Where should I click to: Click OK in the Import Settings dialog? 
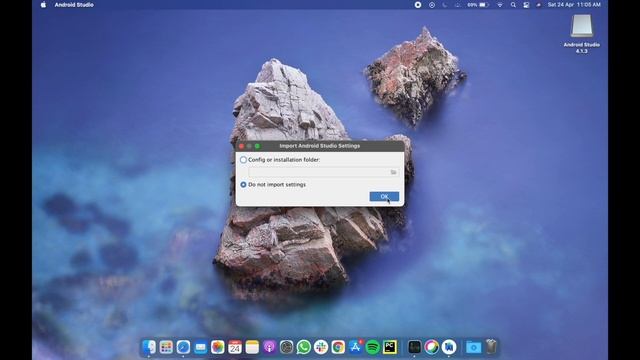click(x=384, y=196)
